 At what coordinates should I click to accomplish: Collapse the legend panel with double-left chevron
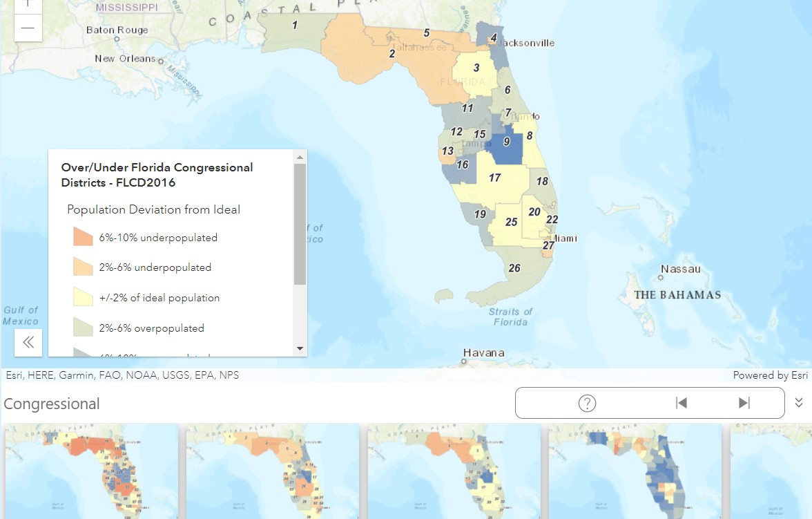pos(28,342)
